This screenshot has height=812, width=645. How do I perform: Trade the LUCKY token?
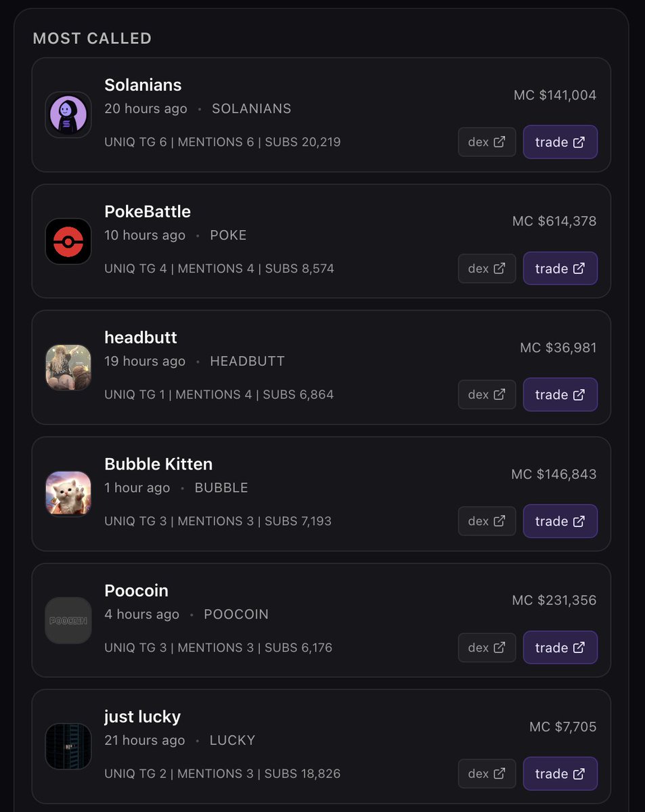click(560, 773)
